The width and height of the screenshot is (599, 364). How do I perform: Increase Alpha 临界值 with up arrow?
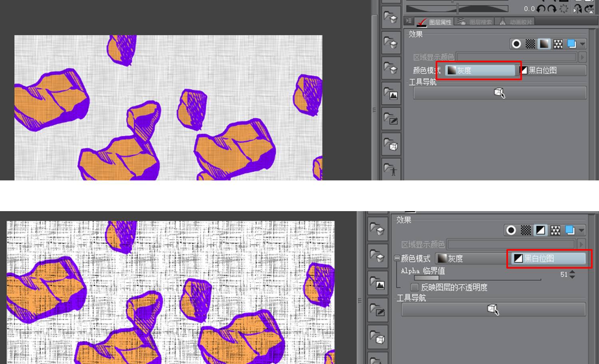(572, 272)
